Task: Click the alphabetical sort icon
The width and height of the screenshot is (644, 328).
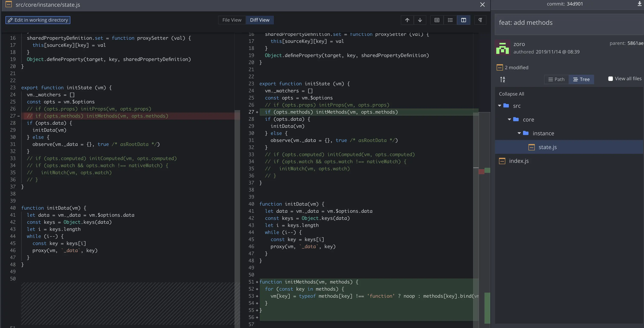Action: click(503, 79)
